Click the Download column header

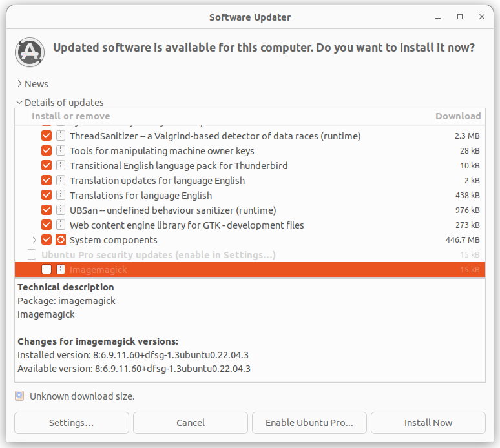pos(458,116)
